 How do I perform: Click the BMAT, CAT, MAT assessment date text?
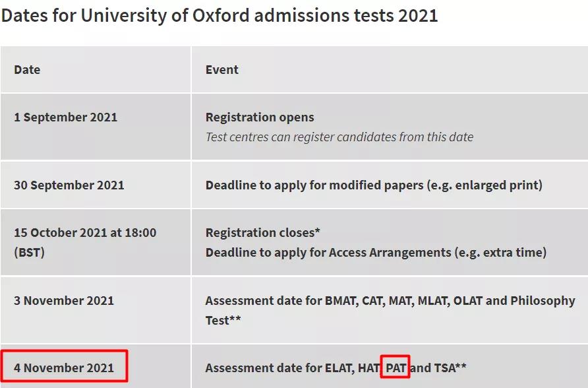coord(390,301)
